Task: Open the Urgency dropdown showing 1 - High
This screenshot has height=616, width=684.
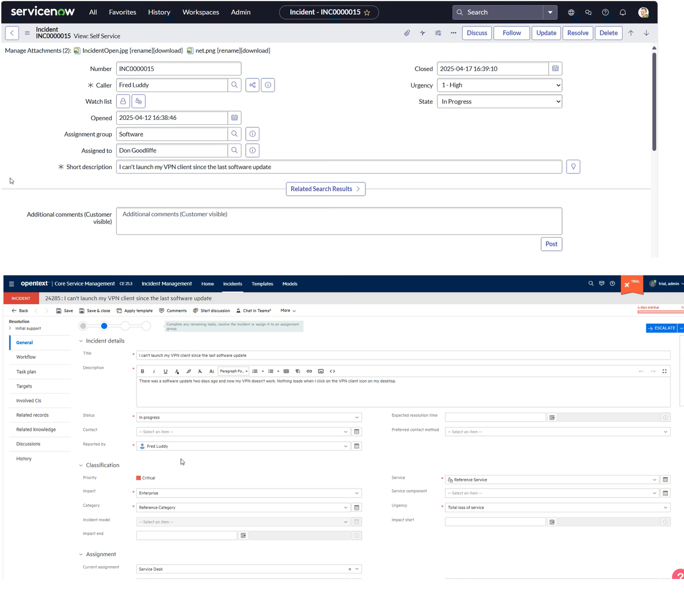Action: pyautogui.click(x=499, y=85)
